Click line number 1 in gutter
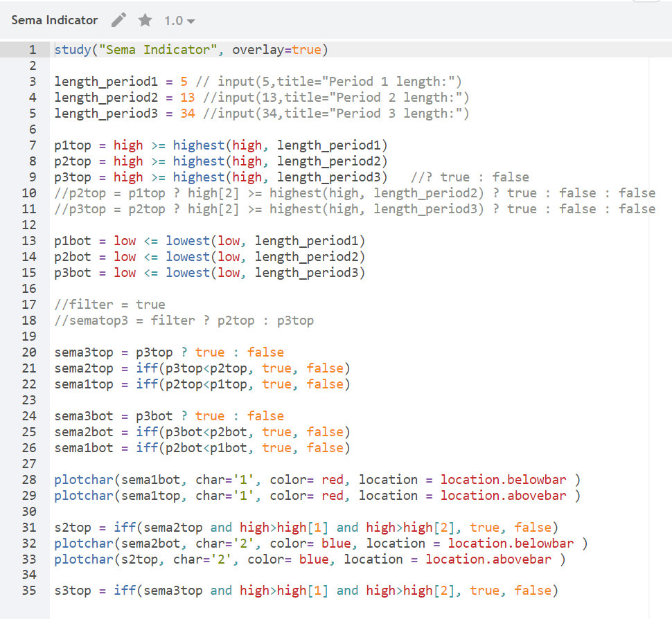Image resolution: width=672 pixels, height=619 pixels. [33, 50]
